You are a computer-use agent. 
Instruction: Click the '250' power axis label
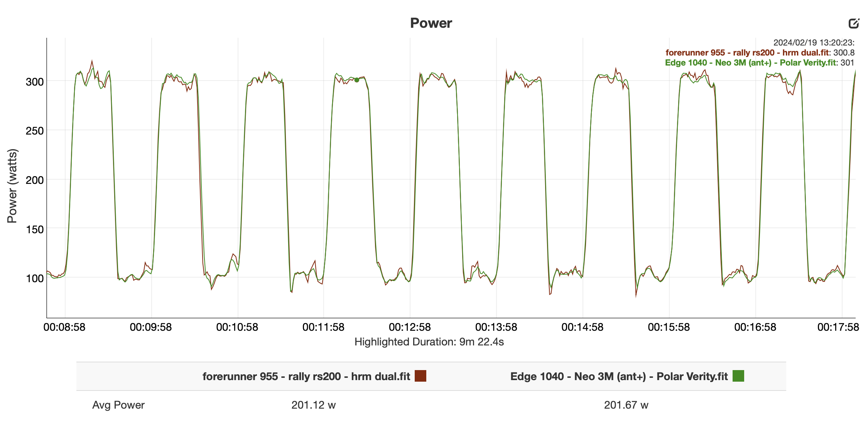[x=35, y=131]
